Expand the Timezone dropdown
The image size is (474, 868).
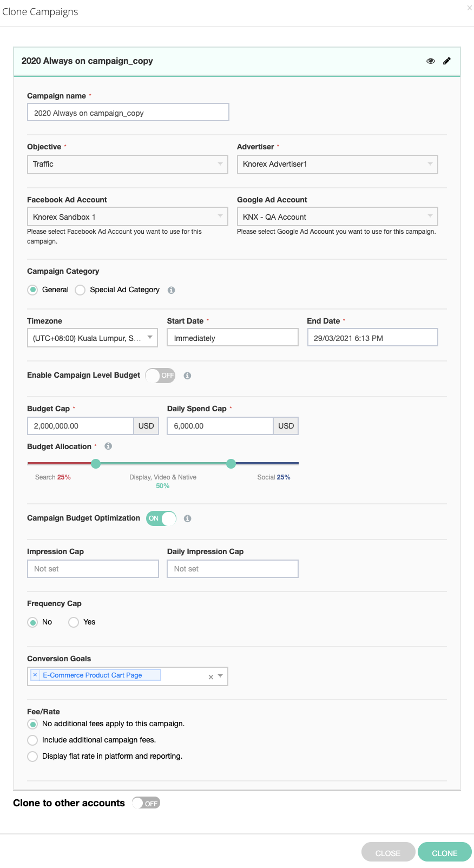point(93,338)
